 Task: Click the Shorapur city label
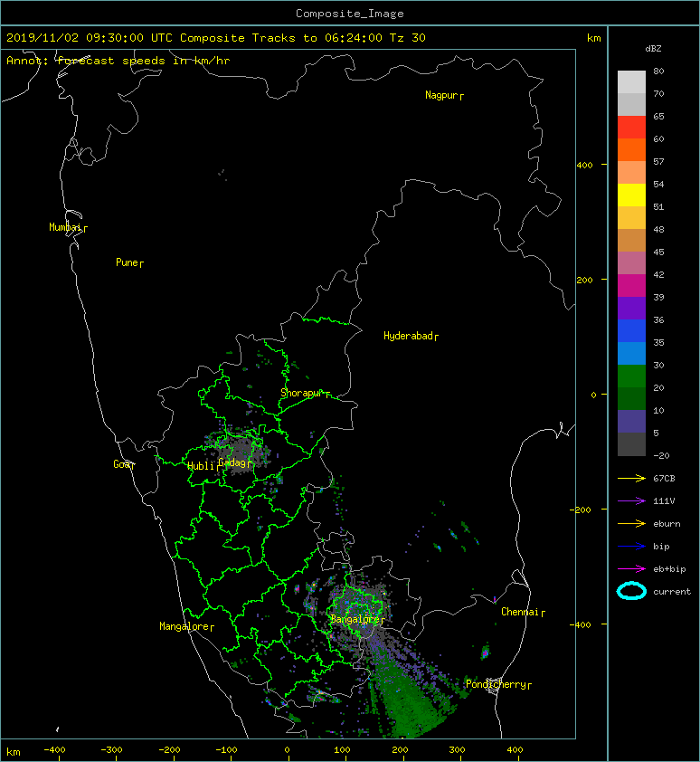pos(301,393)
